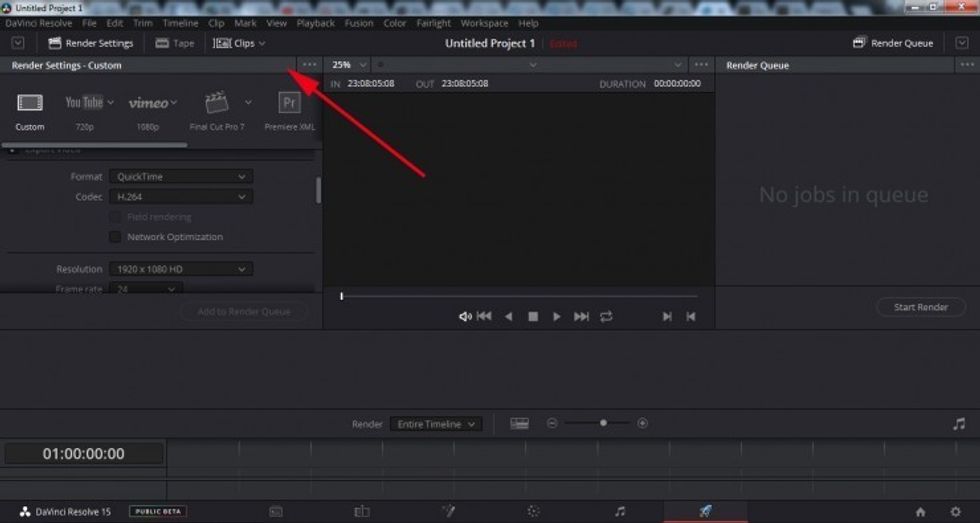Viewport: 980px width, 523px height.
Task: Toggle the Render Settings panel button
Action: pos(91,43)
